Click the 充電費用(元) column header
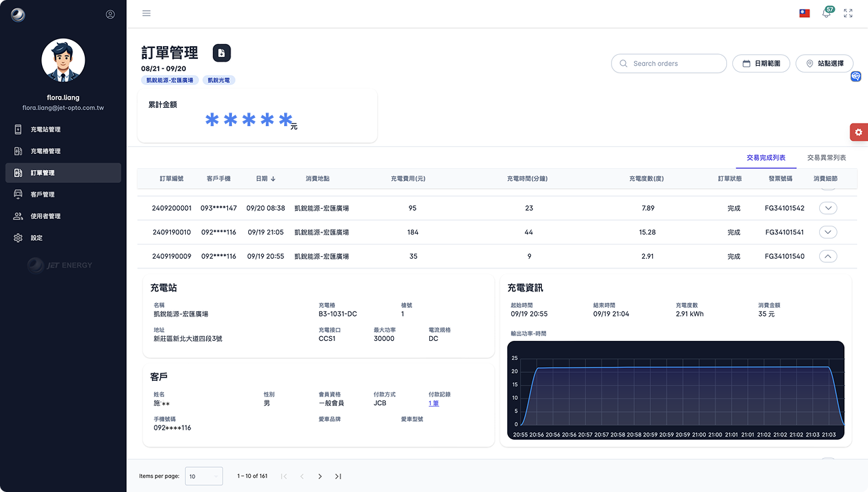Image resolution: width=868 pixels, height=492 pixels. click(x=408, y=179)
